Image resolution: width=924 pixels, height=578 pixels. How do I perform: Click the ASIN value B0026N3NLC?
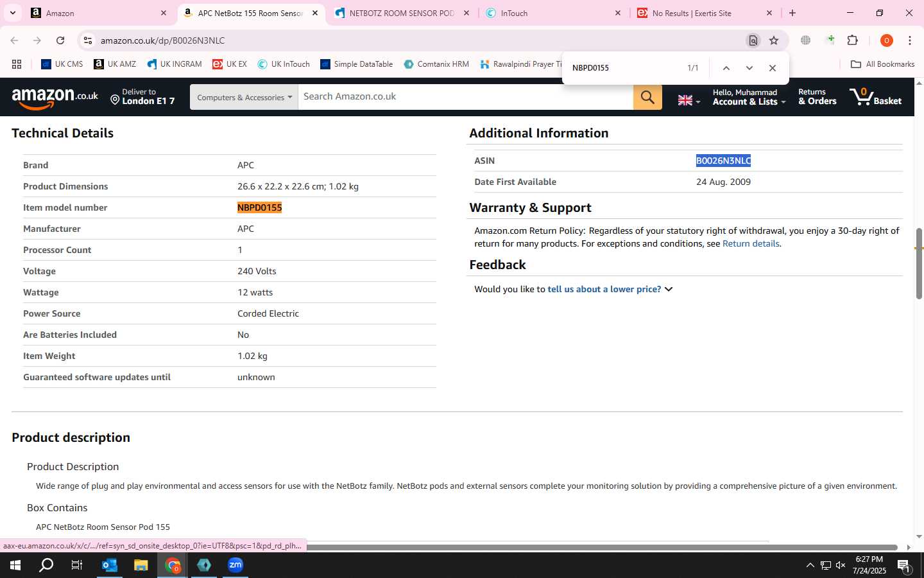(x=723, y=161)
